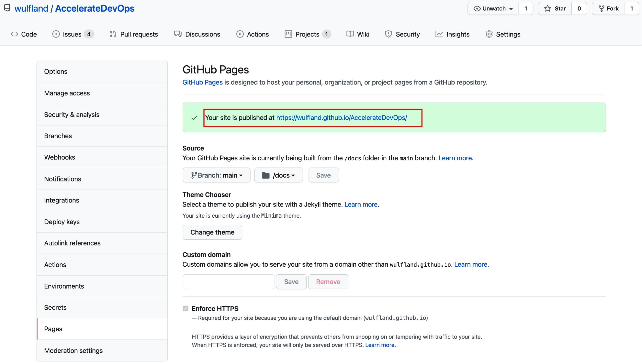Click the Custom domain Save button
Viewport: 642px width, 364px height.
(x=291, y=281)
